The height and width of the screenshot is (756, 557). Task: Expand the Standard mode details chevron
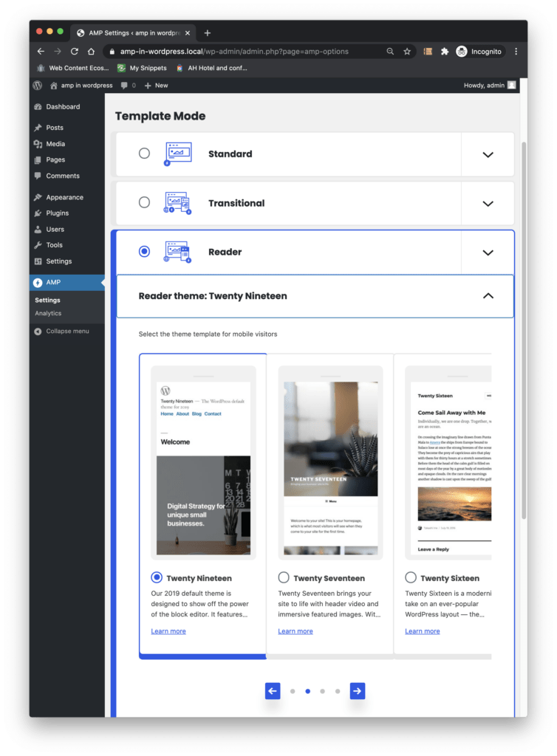488,155
